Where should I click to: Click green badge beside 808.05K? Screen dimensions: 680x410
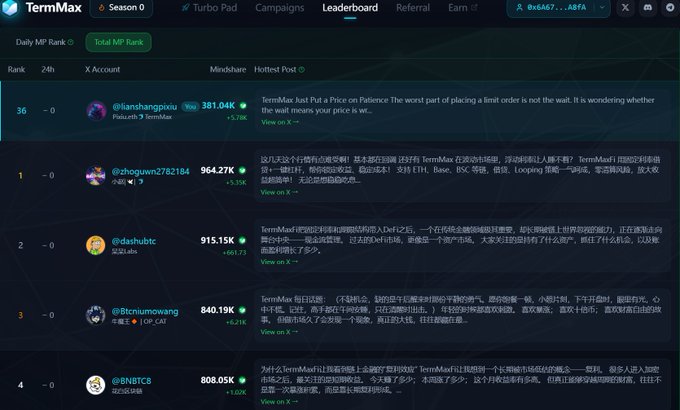point(242,380)
